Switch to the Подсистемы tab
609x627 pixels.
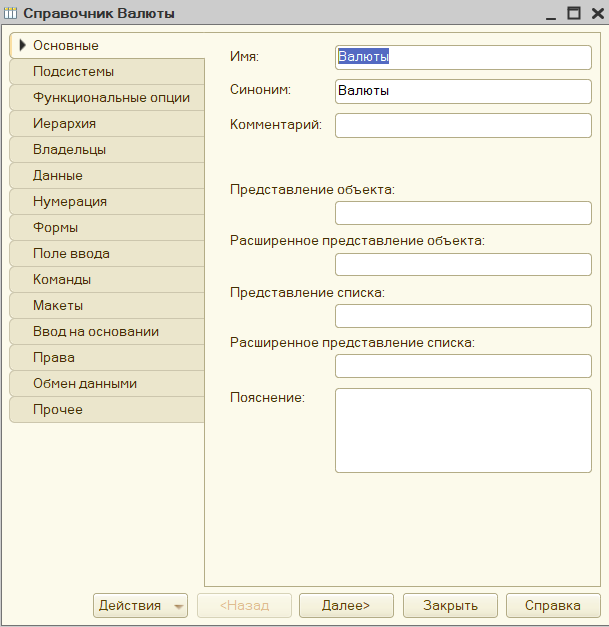click(x=106, y=72)
